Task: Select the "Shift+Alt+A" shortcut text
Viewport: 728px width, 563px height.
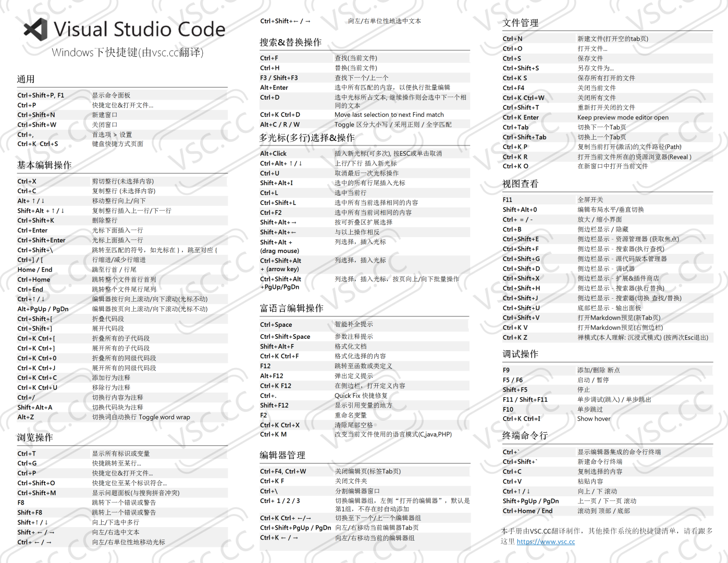Action: coord(35,408)
